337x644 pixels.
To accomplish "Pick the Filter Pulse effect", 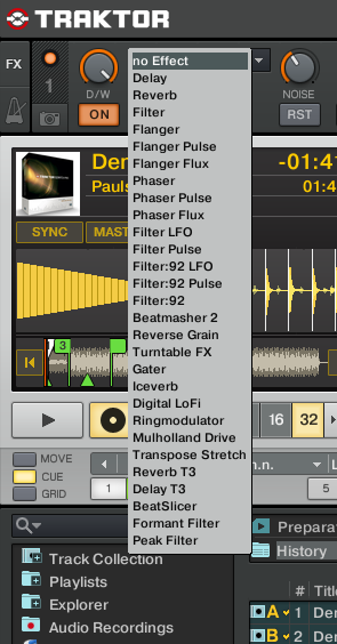I will pyautogui.click(x=190, y=250).
